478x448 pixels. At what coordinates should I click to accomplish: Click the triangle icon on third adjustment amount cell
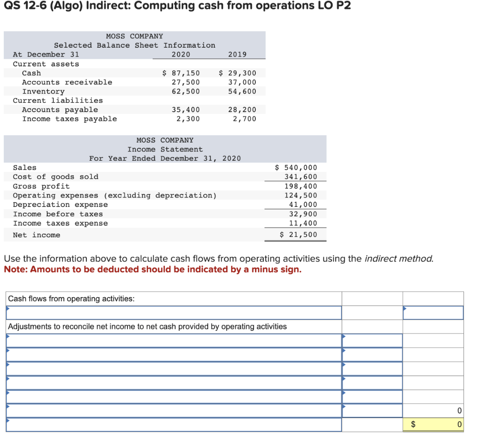point(344,365)
